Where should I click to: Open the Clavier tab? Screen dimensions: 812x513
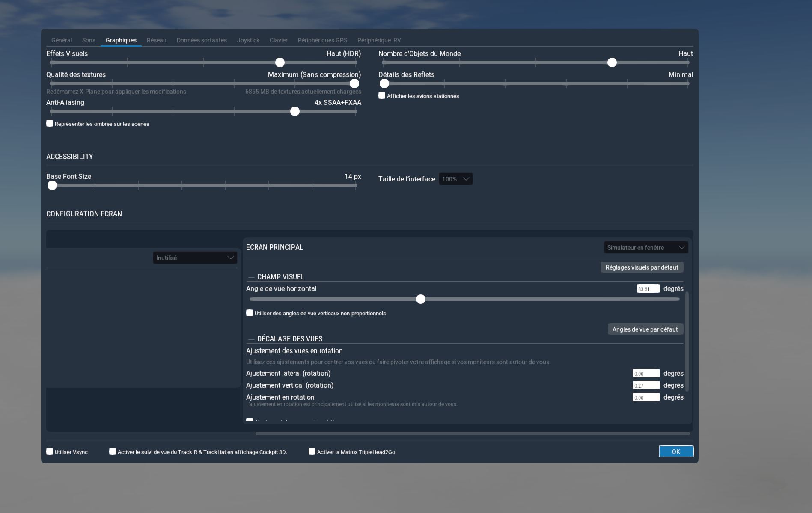[x=279, y=40]
